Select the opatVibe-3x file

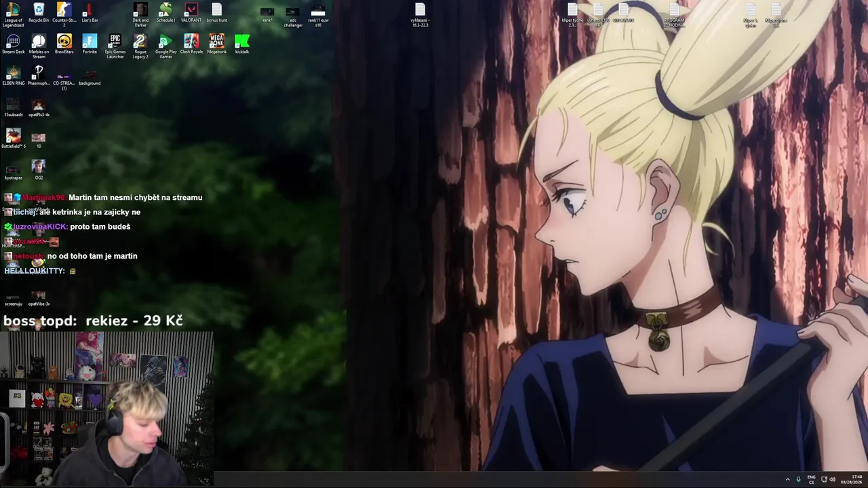pyautogui.click(x=39, y=298)
